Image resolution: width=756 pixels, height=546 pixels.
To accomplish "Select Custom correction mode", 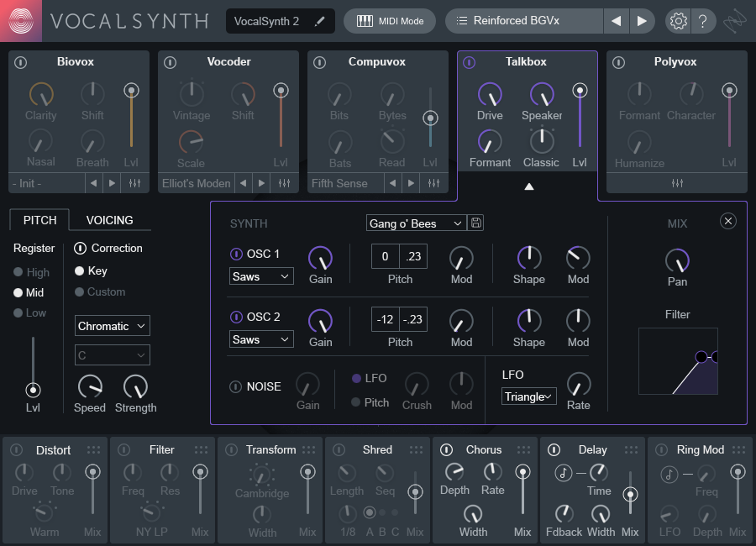I will (x=100, y=291).
